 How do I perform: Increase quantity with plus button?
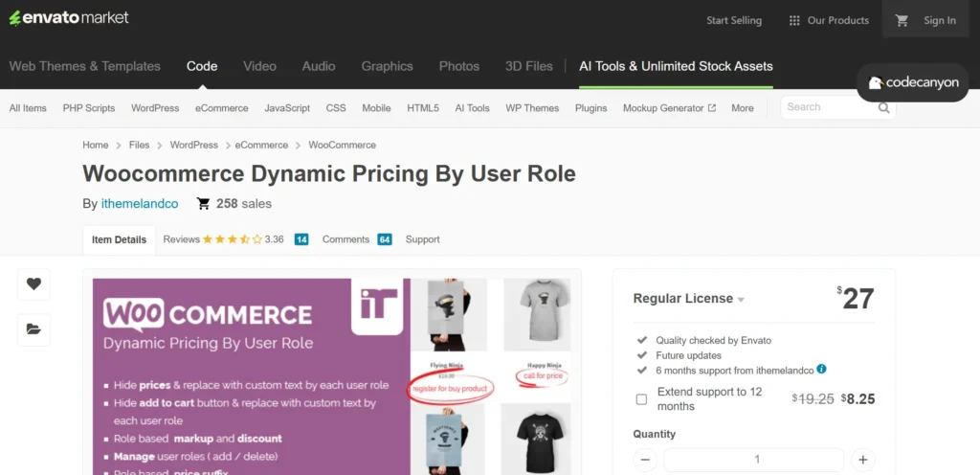click(863, 460)
